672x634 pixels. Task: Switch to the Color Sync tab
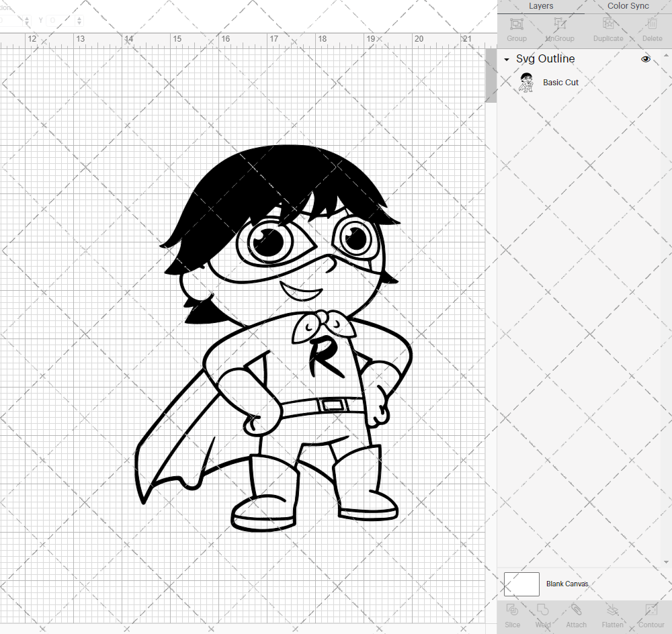pyautogui.click(x=628, y=6)
